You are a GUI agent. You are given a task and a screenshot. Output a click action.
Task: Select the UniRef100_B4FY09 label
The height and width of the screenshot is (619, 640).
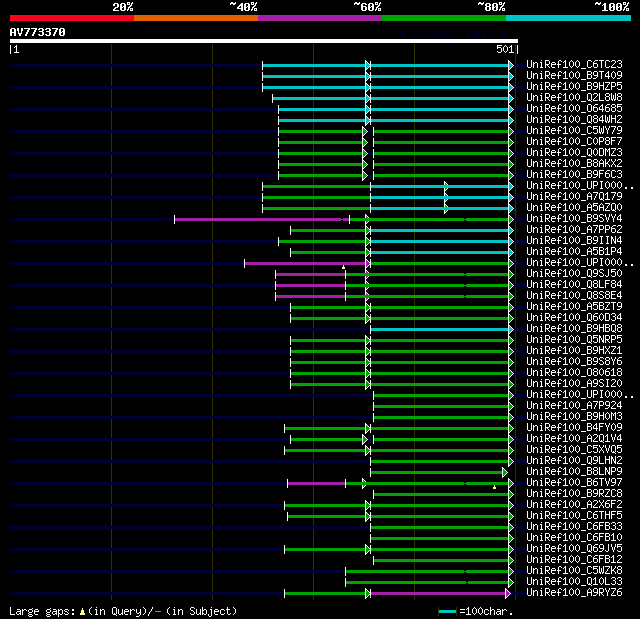(x=574, y=428)
